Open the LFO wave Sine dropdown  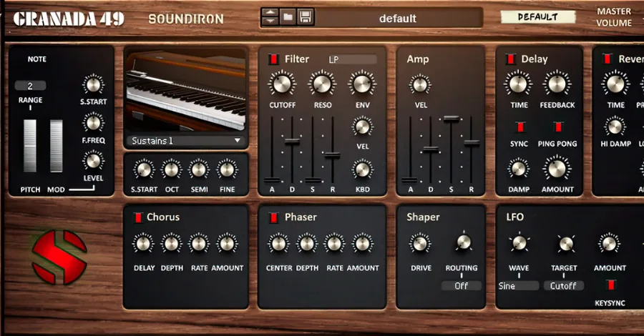518,286
